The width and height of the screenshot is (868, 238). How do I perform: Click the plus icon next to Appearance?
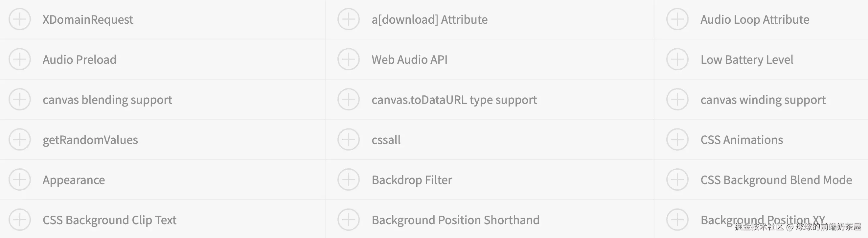19,180
